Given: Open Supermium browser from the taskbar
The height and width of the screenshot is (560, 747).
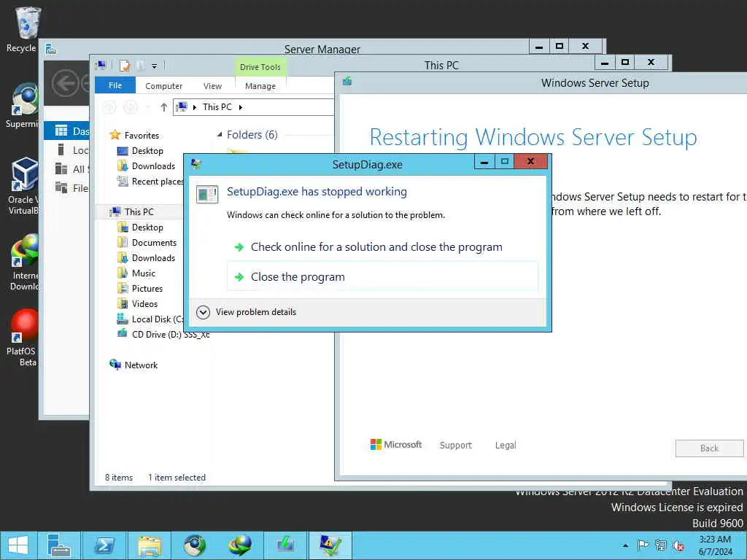Looking at the screenshot, I should tap(194, 545).
